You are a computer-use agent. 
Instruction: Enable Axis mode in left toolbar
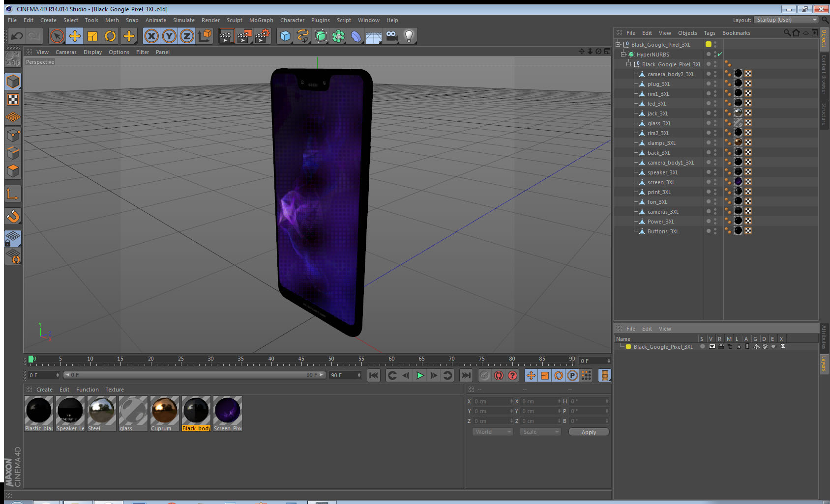13,194
